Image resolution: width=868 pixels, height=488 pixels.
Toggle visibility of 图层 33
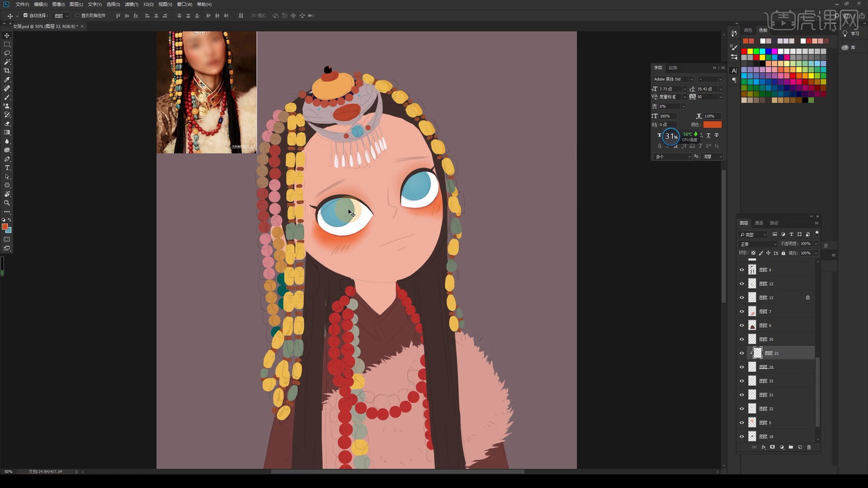741,381
